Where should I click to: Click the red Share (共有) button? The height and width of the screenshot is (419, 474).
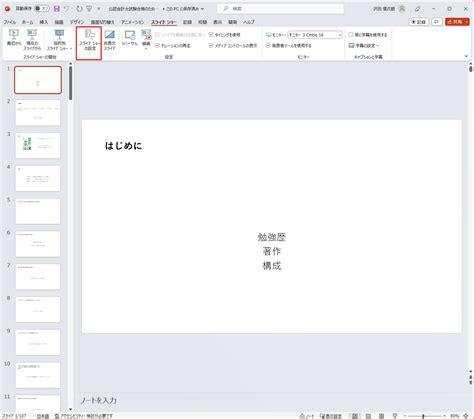[455, 22]
